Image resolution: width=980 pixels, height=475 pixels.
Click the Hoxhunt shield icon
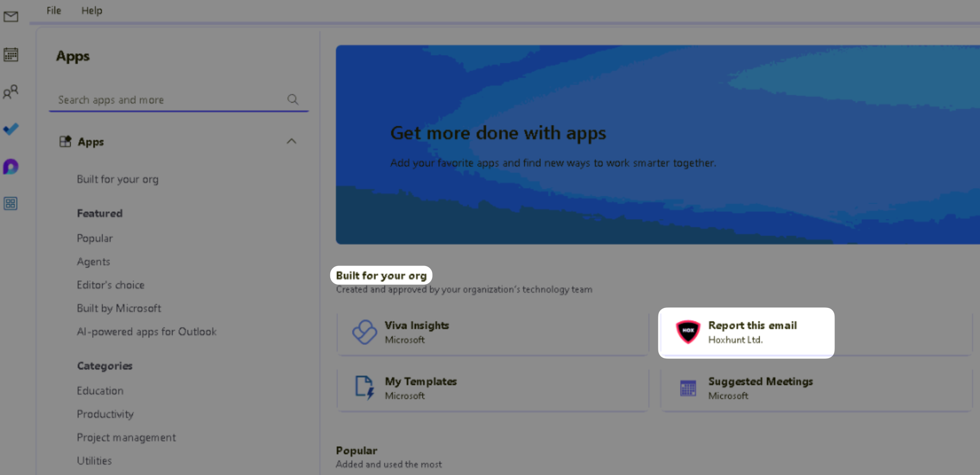click(x=688, y=332)
